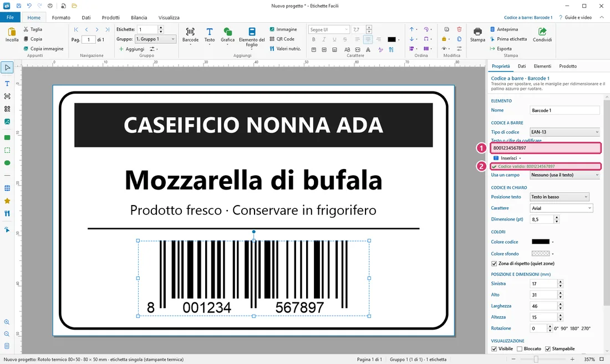Toggle bold formatting button
Image resolution: width=610 pixels, height=364 pixels.
click(313, 39)
